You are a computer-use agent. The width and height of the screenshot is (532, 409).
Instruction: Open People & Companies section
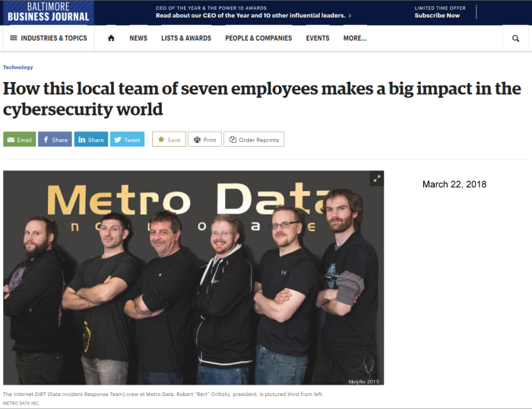click(258, 38)
